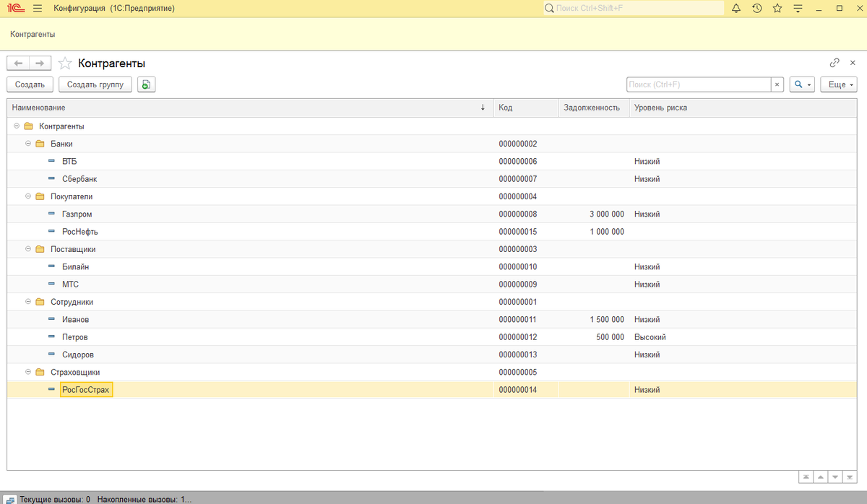Select the РосНефть row
This screenshot has height=504, width=867.
pyautogui.click(x=433, y=232)
